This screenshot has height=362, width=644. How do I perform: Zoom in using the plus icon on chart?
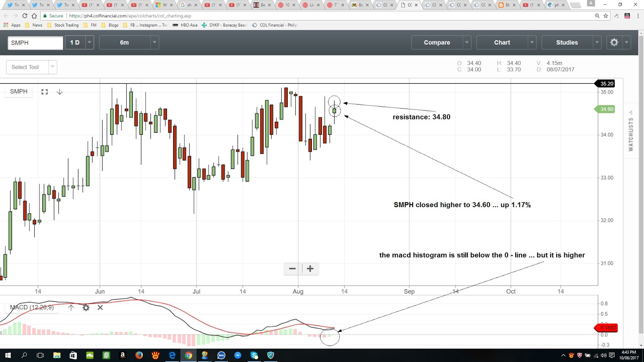point(310,268)
